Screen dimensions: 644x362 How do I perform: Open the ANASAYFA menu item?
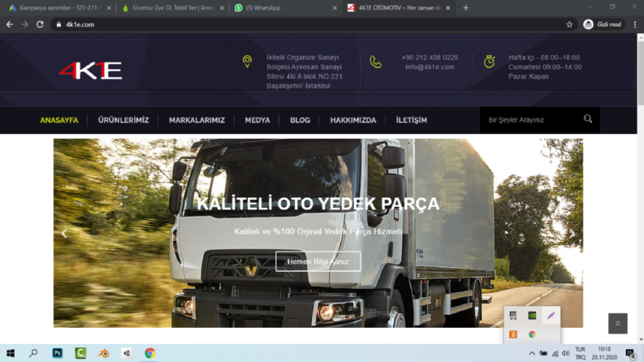[58, 120]
